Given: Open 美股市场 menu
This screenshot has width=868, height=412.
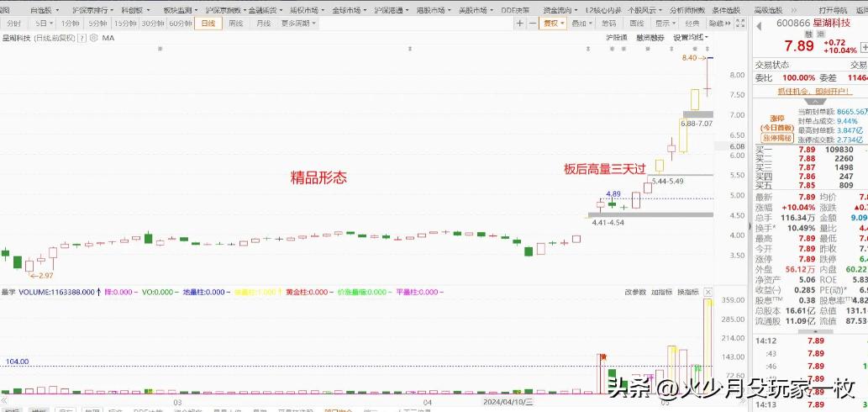Looking at the screenshot, I should [x=476, y=10].
